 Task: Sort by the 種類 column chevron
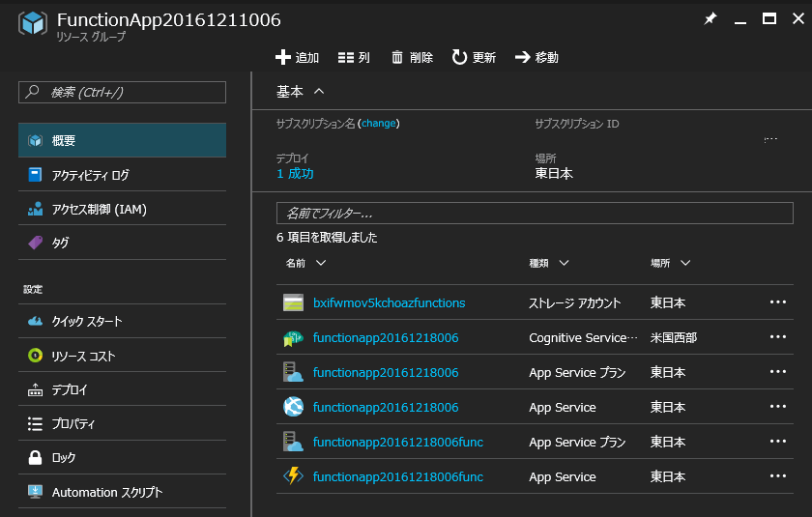coord(564,263)
